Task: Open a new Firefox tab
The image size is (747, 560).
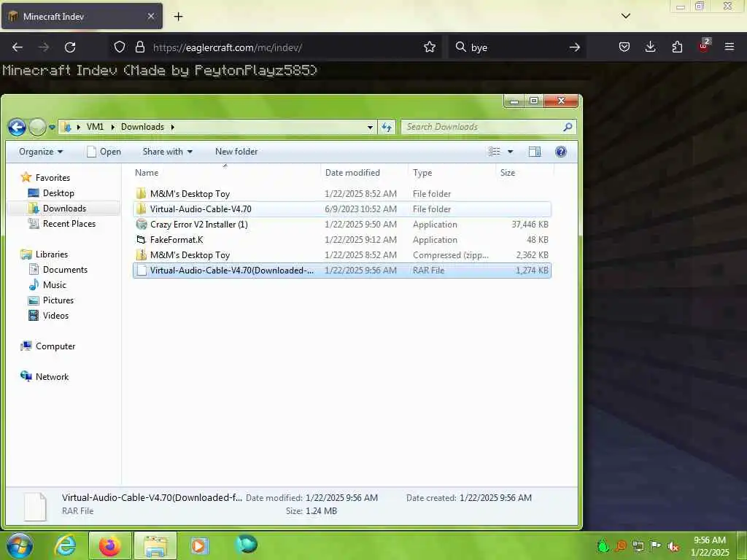Action: [178, 17]
